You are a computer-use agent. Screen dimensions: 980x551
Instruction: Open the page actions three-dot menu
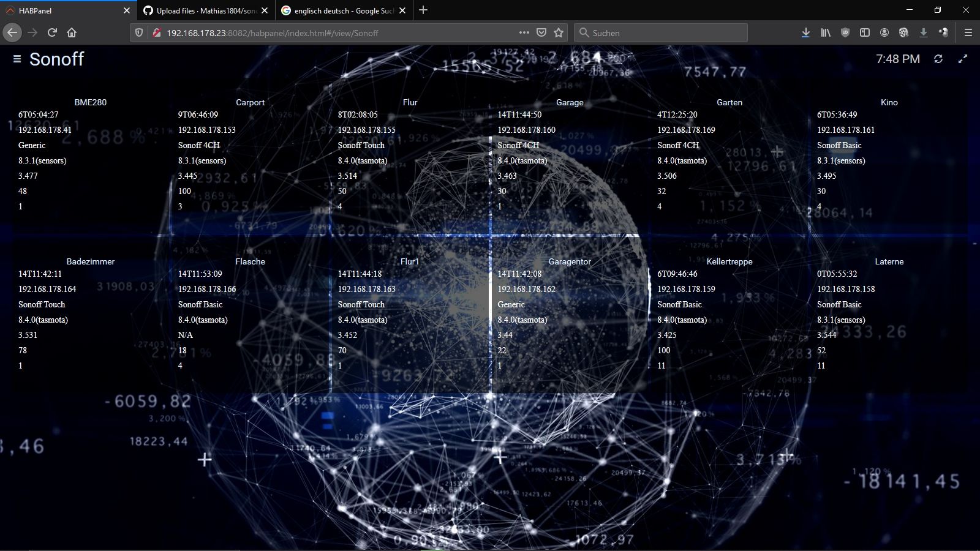(524, 32)
